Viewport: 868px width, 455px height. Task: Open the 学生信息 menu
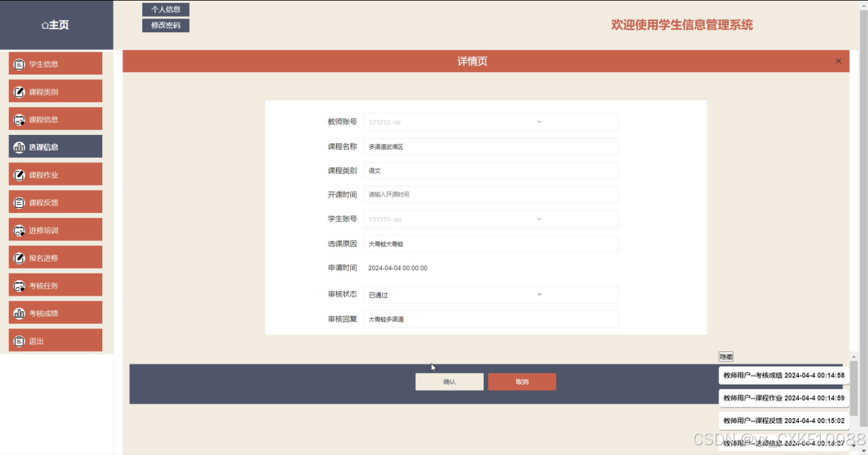tap(55, 64)
